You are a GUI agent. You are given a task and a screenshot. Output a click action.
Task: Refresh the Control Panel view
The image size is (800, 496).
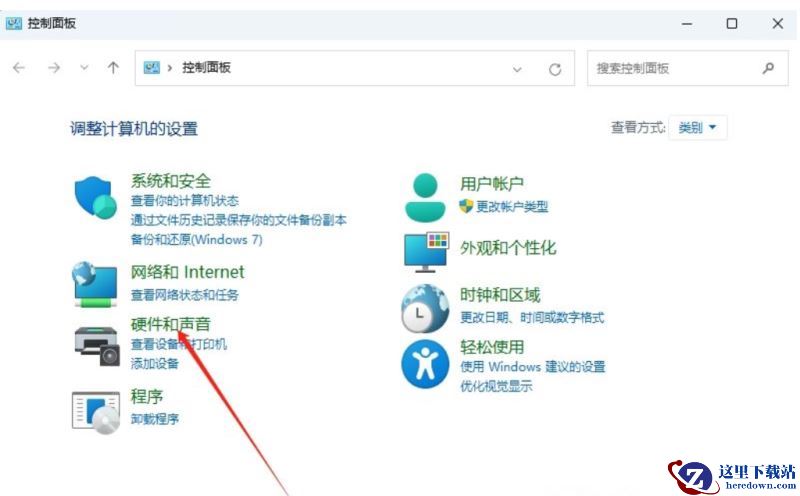pos(555,69)
